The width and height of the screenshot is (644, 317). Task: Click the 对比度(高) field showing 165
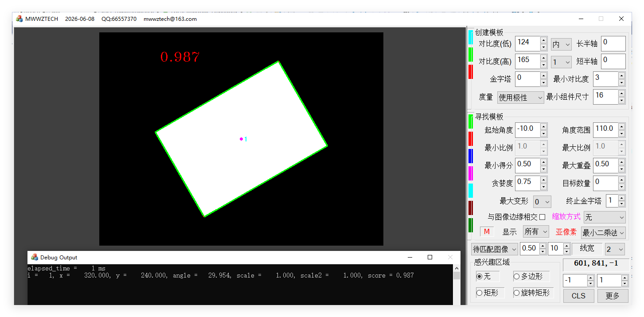(x=527, y=61)
